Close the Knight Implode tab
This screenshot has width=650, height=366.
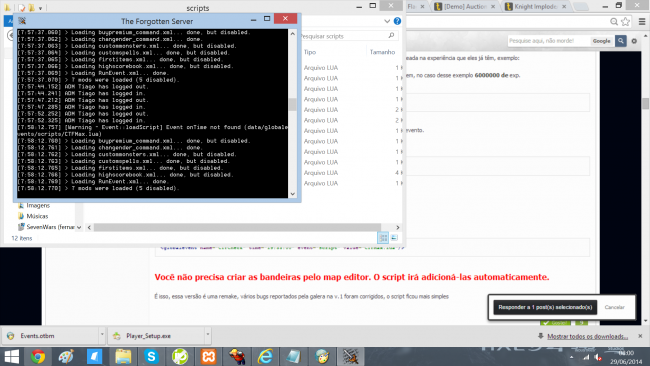(x=564, y=7)
